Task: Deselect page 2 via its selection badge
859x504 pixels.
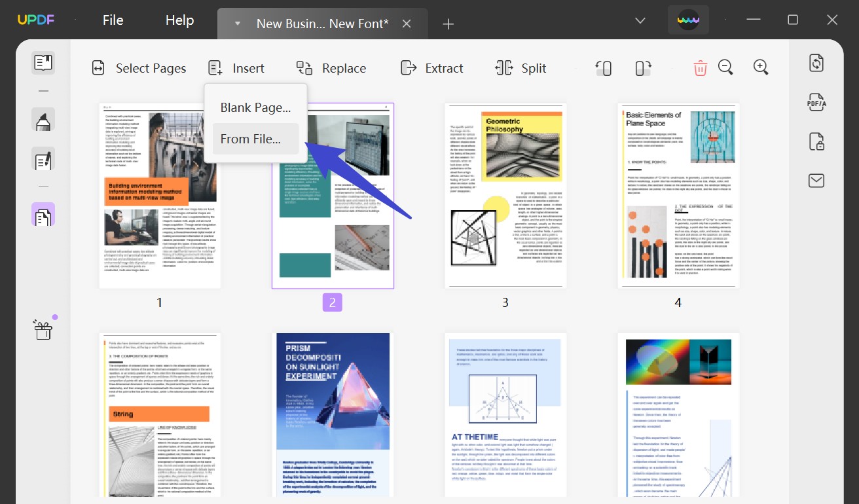Action: [332, 302]
